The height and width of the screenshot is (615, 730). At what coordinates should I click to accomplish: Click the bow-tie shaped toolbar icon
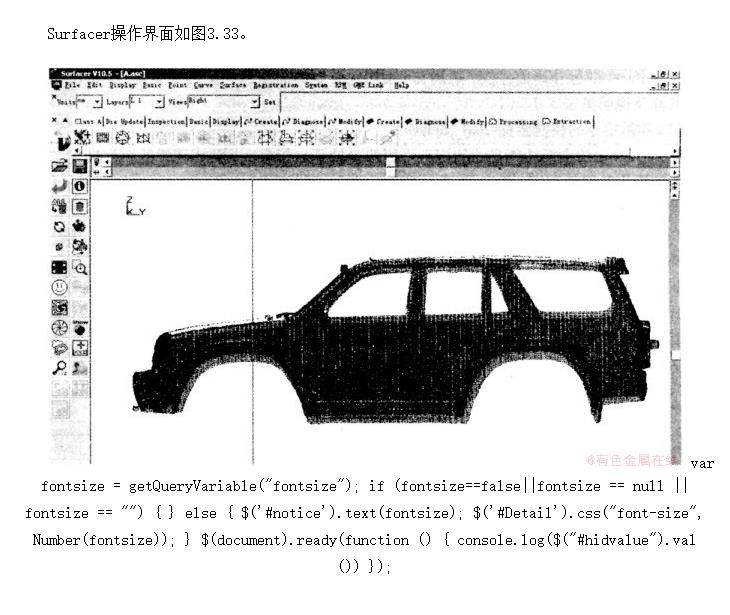pyautogui.click(x=143, y=138)
